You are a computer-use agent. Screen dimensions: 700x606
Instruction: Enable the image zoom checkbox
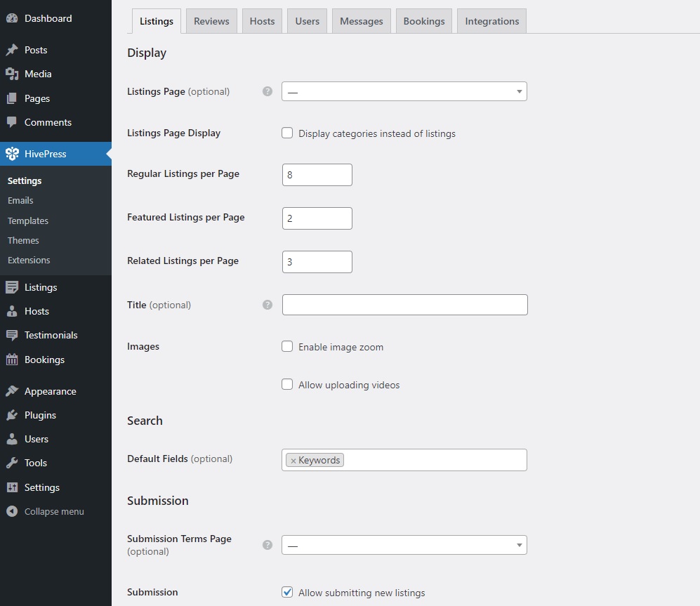(287, 346)
